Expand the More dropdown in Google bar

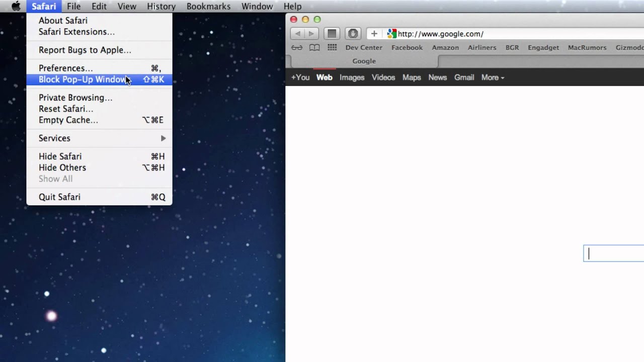(x=493, y=77)
